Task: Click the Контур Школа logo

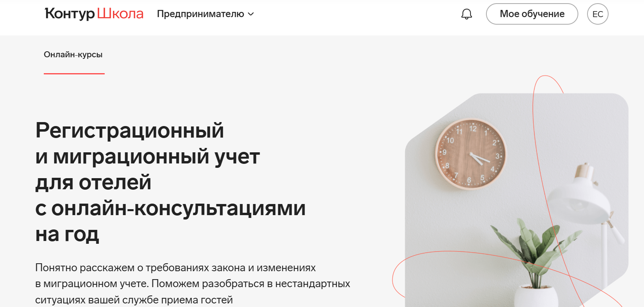Action: click(94, 14)
